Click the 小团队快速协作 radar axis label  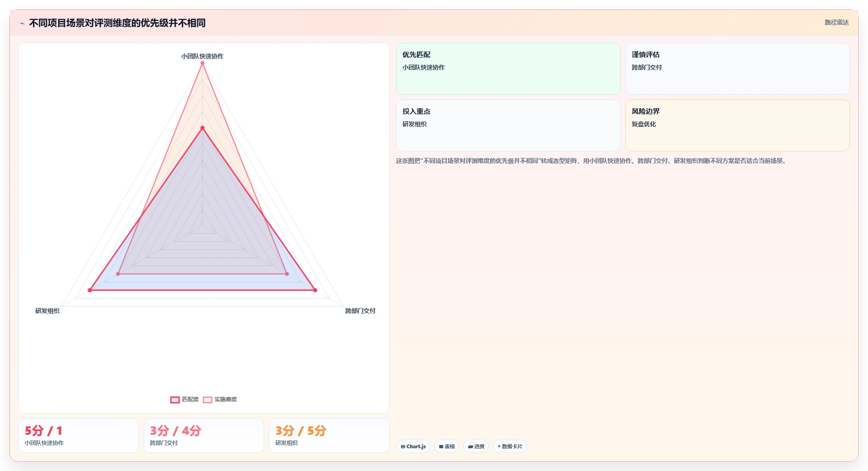coord(202,56)
